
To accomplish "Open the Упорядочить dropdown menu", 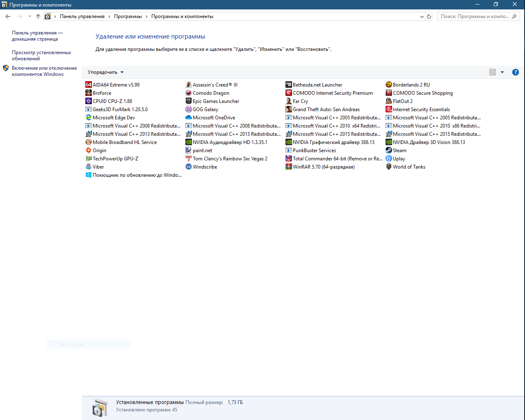I will point(105,72).
